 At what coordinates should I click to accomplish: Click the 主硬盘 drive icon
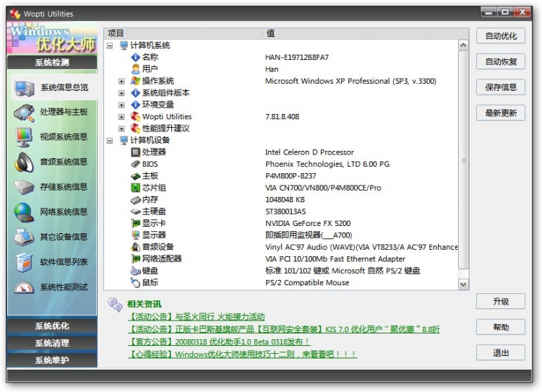136,212
